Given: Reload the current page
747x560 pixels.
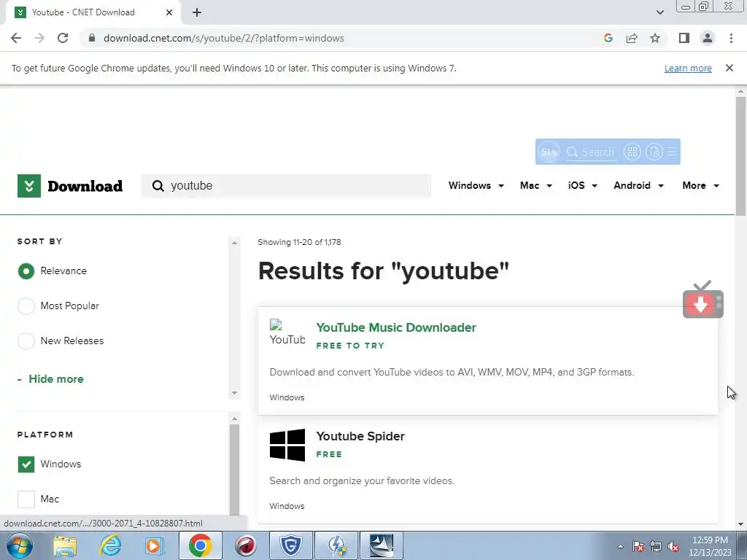Looking at the screenshot, I should (63, 38).
